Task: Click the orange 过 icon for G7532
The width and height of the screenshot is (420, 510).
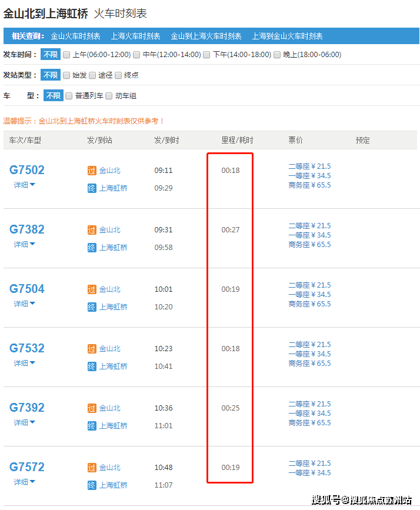Action: (91, 349)
